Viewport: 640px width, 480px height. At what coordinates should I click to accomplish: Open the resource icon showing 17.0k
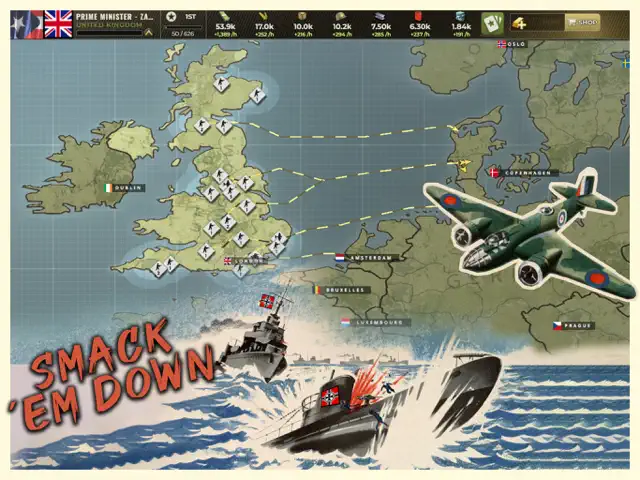(x=264, y=25)
